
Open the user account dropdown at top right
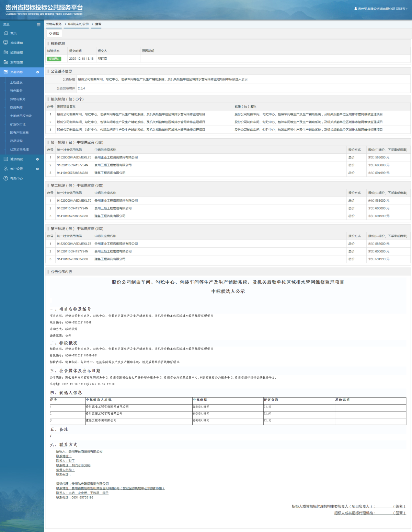381,9
